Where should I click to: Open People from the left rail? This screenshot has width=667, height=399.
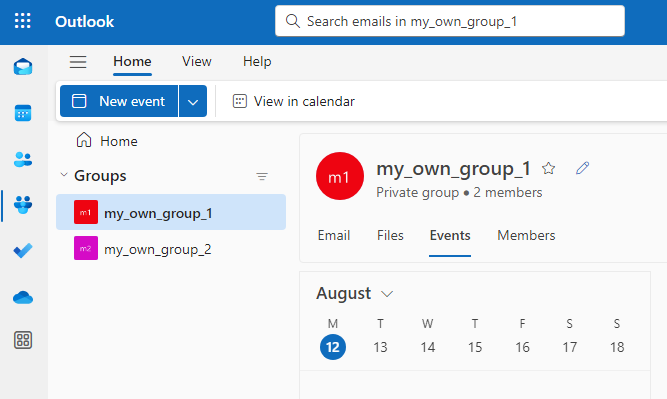[x=23, y=160]
